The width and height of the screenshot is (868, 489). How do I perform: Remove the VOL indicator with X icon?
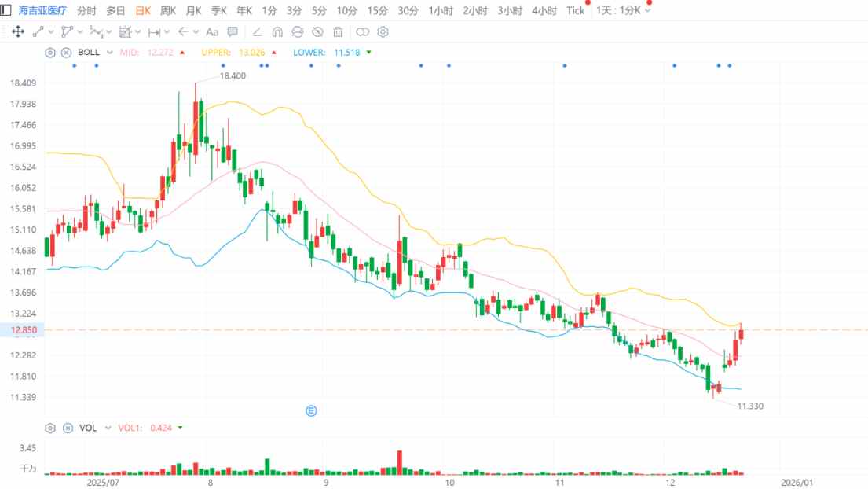click(66, 428)
